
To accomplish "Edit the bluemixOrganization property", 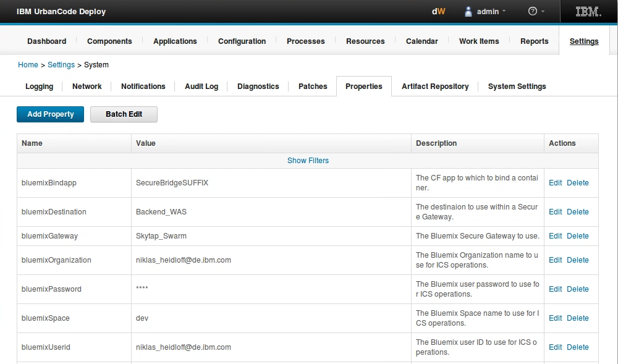I will click(556, 260).
